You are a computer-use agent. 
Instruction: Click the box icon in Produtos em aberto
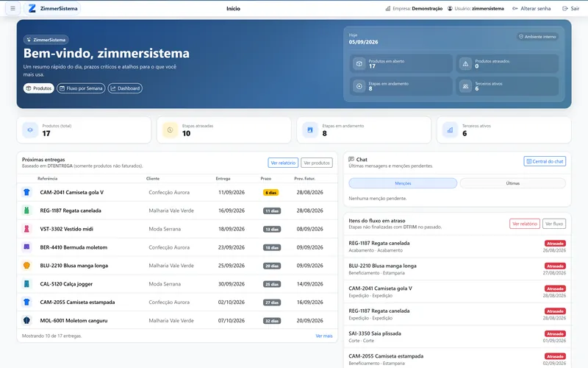pos(359,63)
